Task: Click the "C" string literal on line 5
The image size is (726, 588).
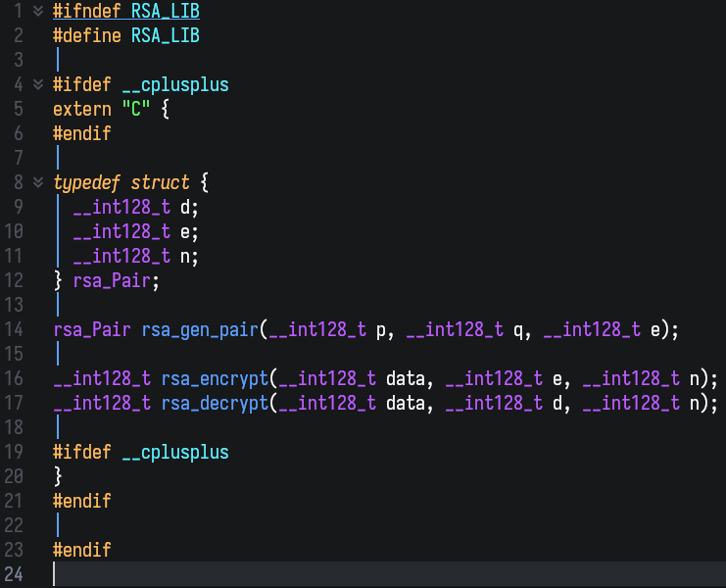Action: pos(136,109)
